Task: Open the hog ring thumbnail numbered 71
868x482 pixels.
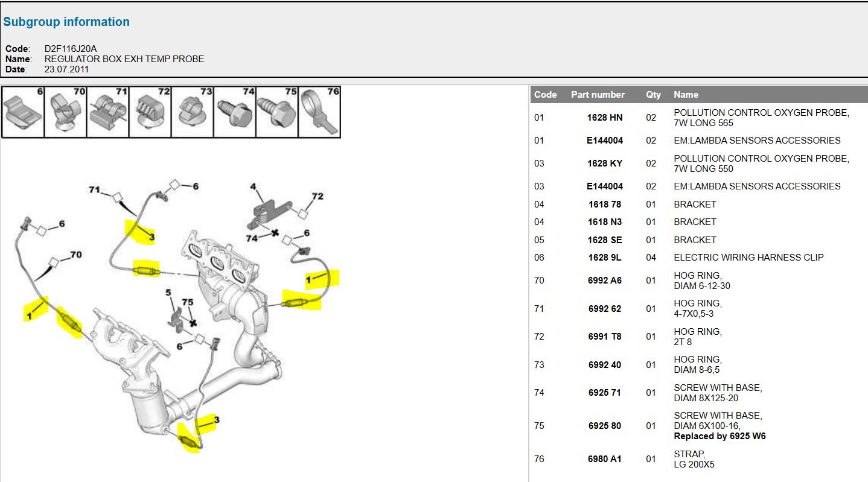Action: tap(107, 112)
